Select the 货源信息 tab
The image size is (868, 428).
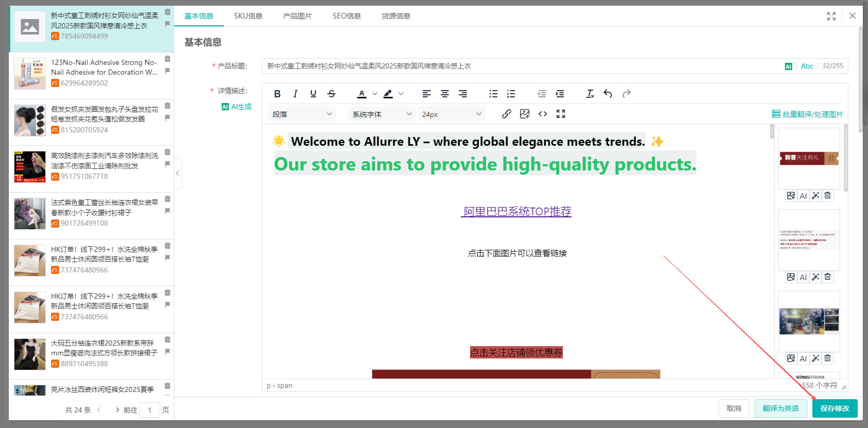396,16
